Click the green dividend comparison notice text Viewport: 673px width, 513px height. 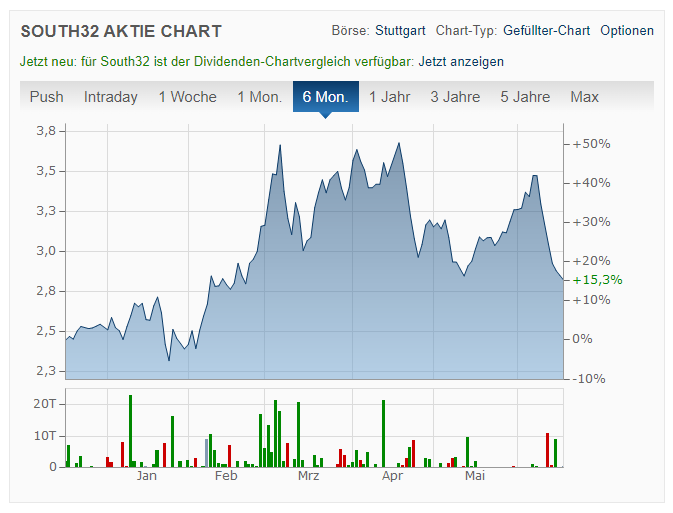click(217, 61)
